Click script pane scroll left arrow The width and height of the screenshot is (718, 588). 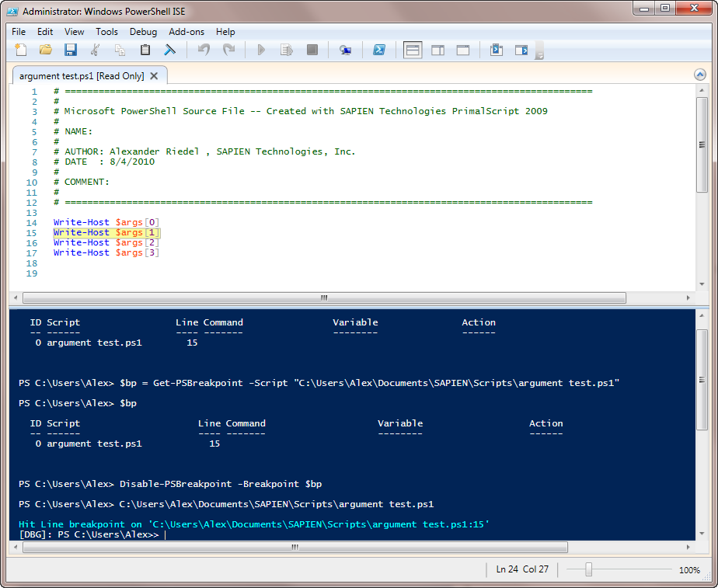pyautogui.click(x=16, y=298)
